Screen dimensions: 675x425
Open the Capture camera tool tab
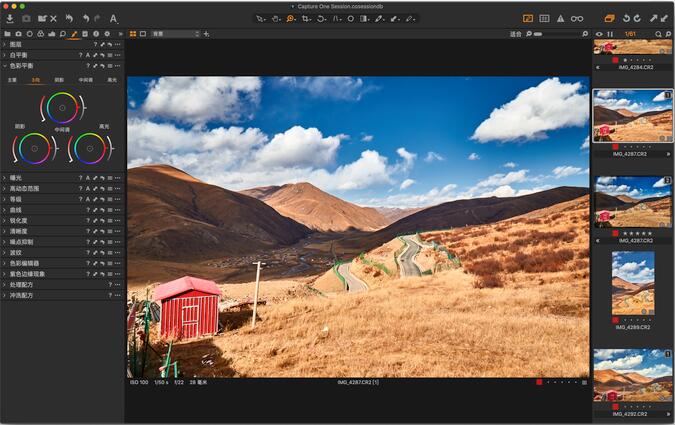coord(19,34)
